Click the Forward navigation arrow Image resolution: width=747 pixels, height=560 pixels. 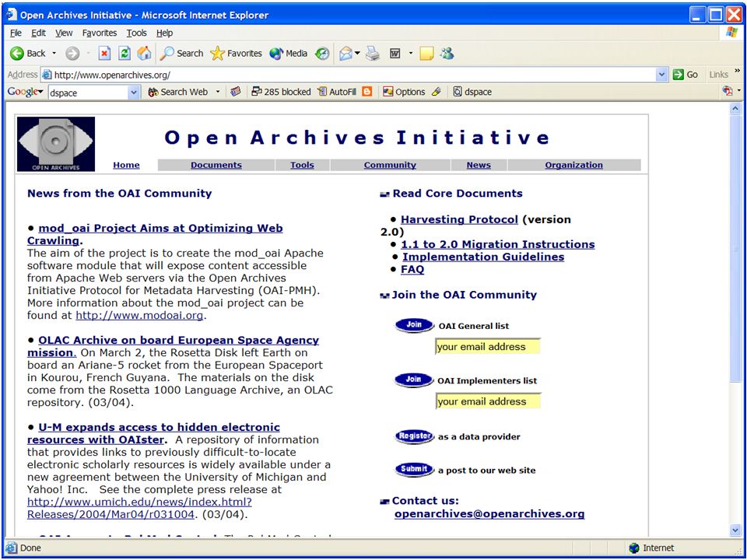[x=72, y=54]
